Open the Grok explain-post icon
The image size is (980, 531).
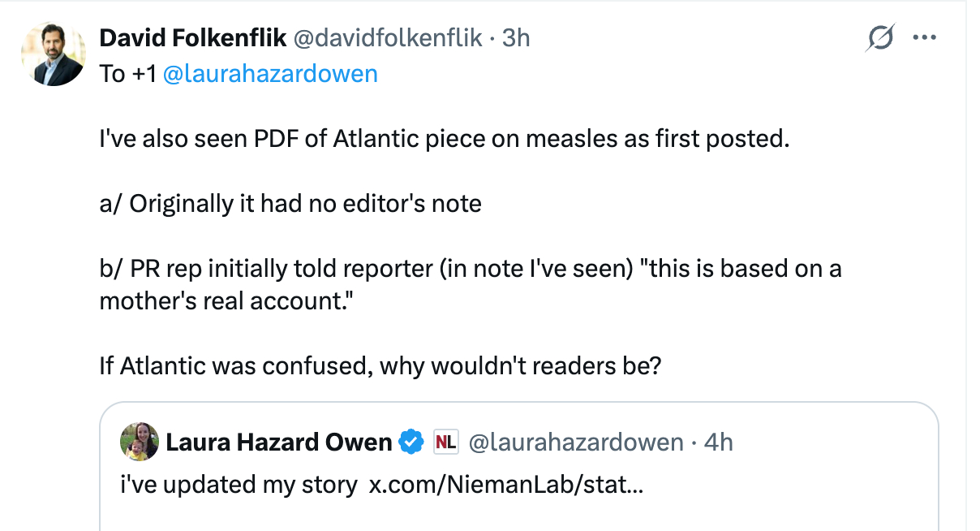880,38
